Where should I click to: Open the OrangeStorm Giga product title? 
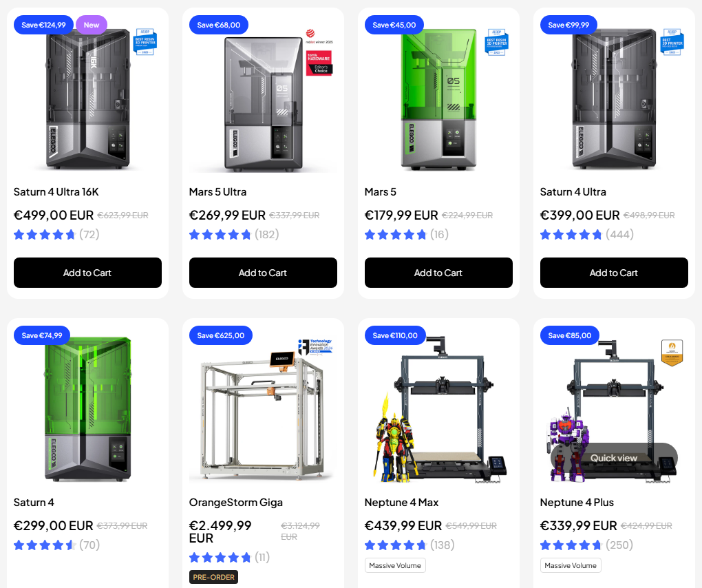point(236,503)
